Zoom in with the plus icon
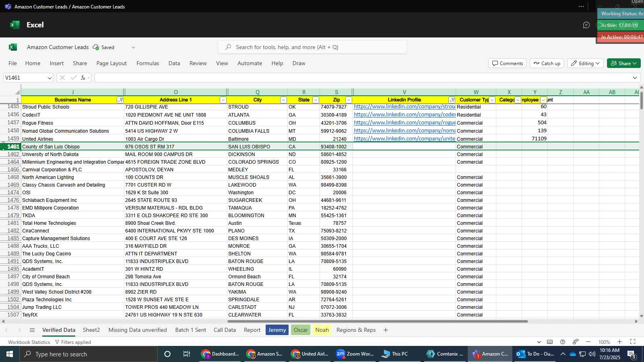644x362 pixels. pyautogui.click(x=620, y=342)
